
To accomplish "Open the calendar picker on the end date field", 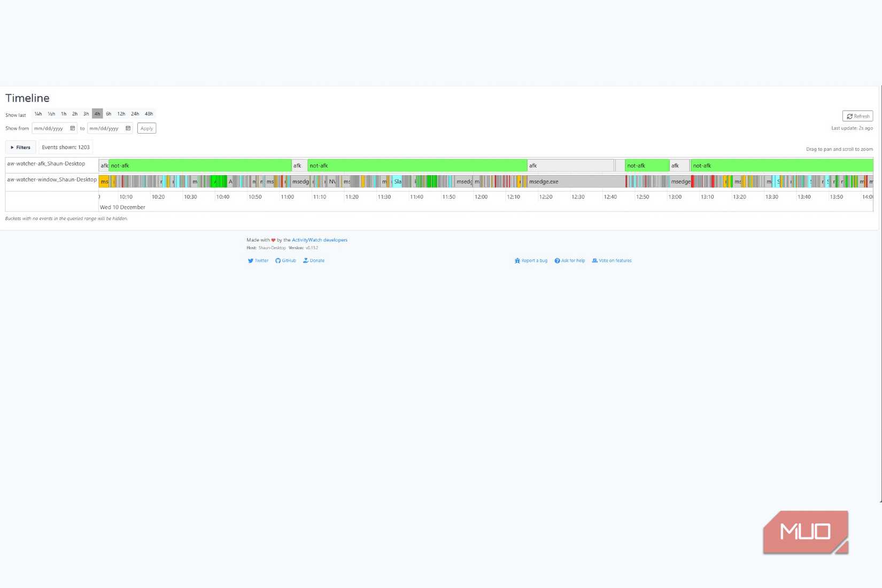I will [x=128, y=128].
